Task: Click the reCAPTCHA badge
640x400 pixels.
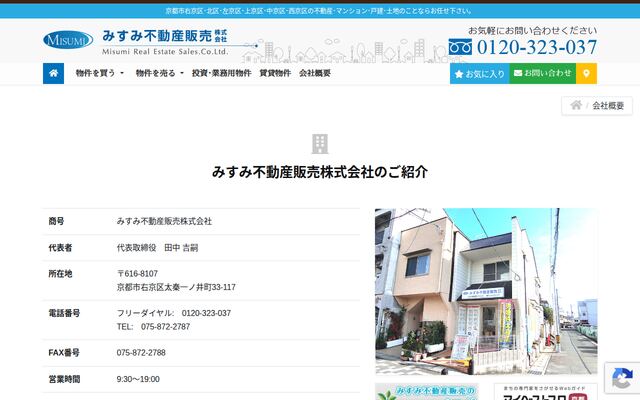Action: tap(622, 378)
